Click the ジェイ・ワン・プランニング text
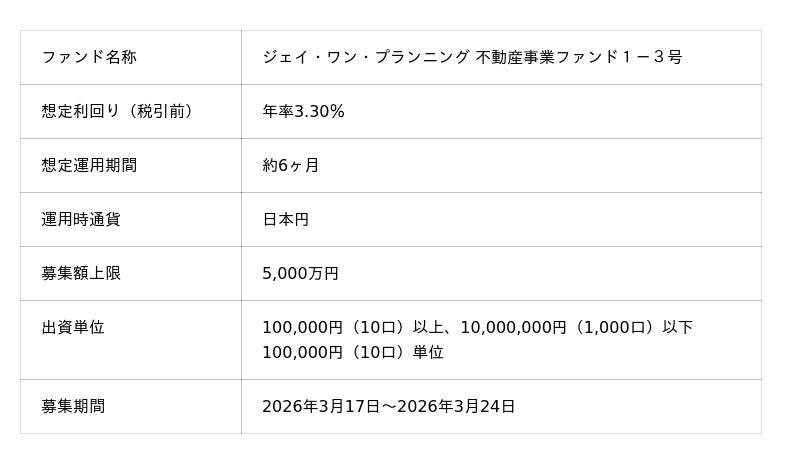Image resolution: width=800 pixels, height=464 pixels. 365,57
